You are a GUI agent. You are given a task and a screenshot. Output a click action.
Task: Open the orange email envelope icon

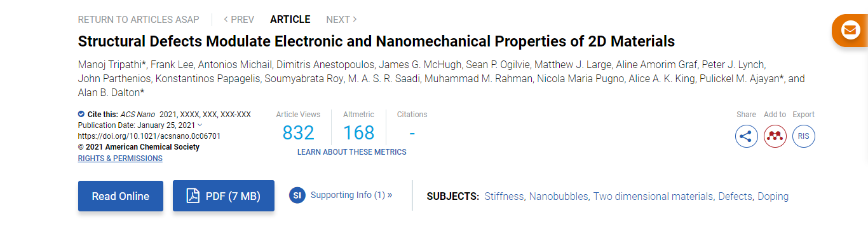[850, 30]
